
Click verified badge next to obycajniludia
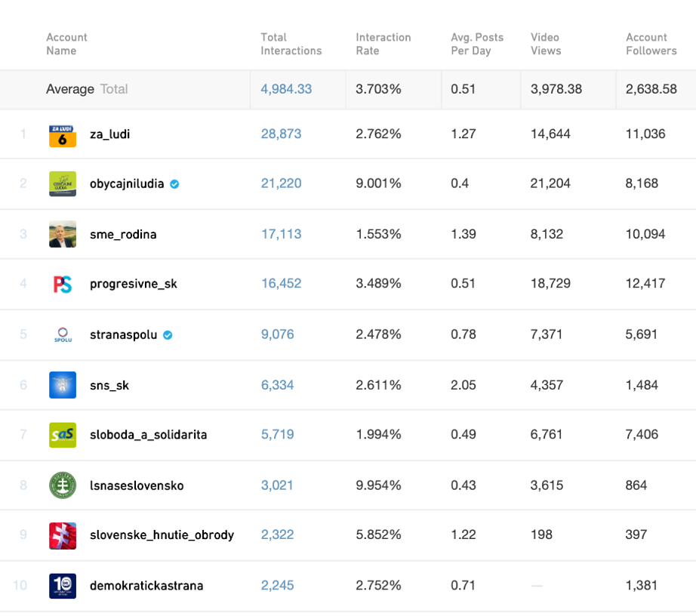pyautogui.click(x=174, y=184)
